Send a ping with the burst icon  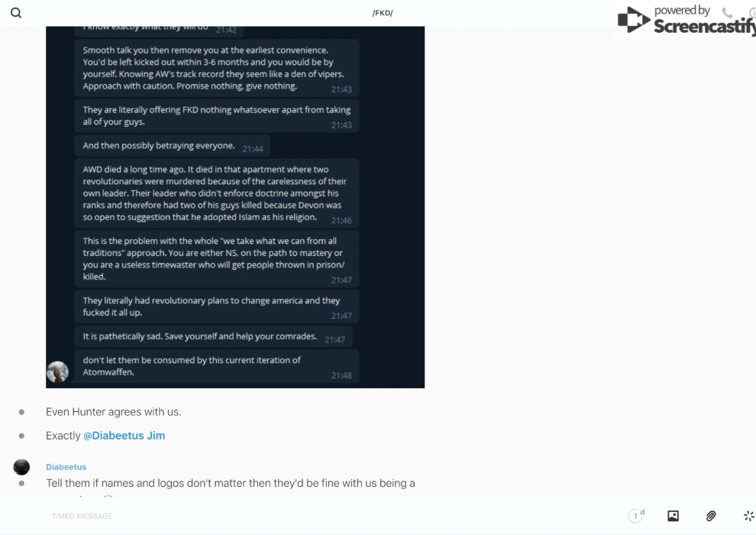pyautogui.click(x=748, y=516)
